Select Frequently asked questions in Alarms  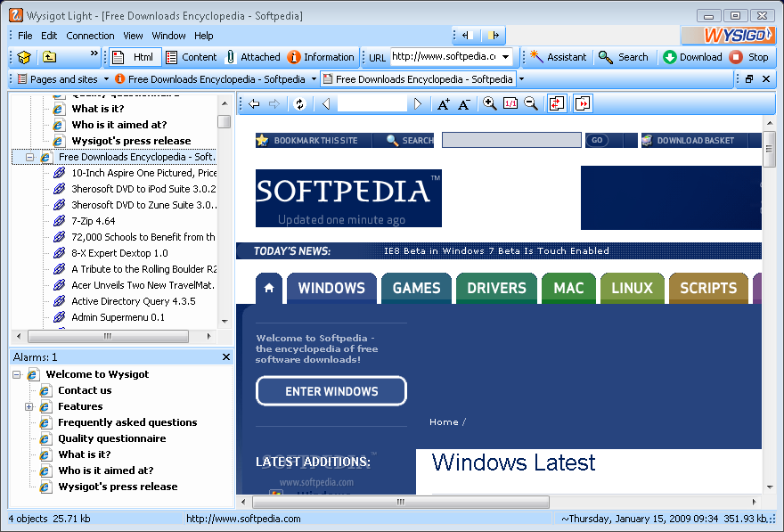(x=127, y=422)
